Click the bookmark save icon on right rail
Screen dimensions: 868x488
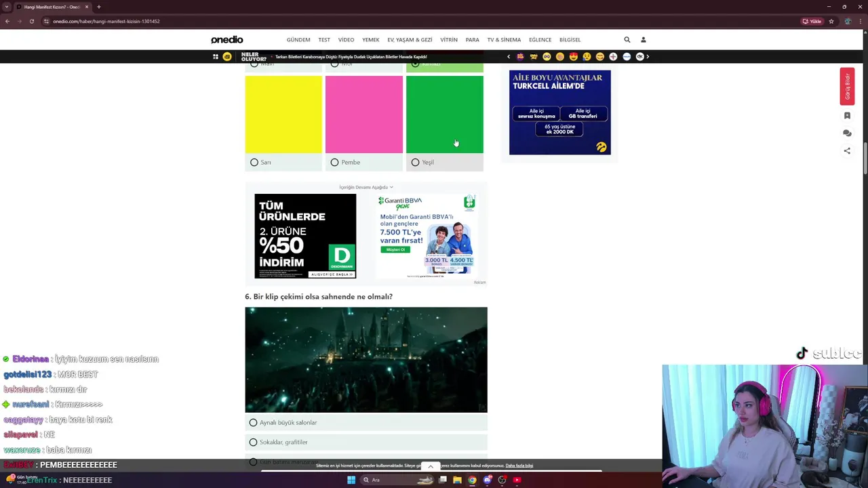click(x=847, y=116)
